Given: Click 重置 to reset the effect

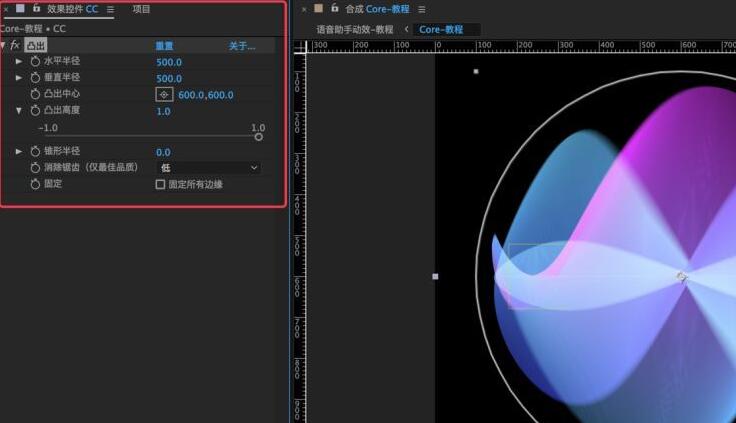Looking at the screenshot, I should coord(164,46).
